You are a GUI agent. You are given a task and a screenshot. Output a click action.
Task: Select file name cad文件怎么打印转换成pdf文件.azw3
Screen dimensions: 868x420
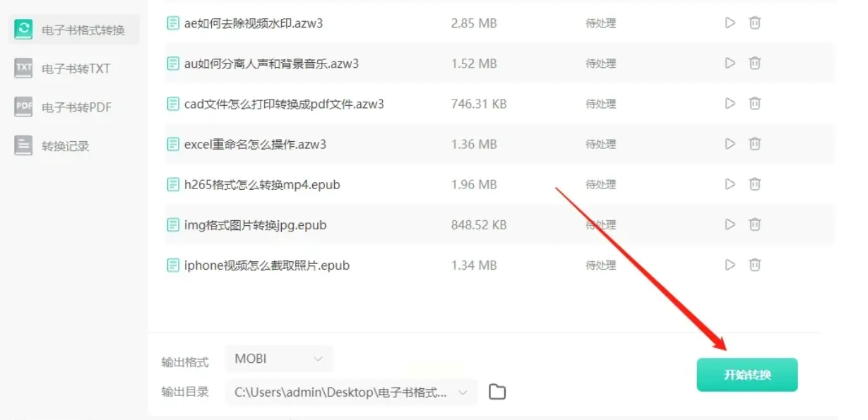point(284,104)
